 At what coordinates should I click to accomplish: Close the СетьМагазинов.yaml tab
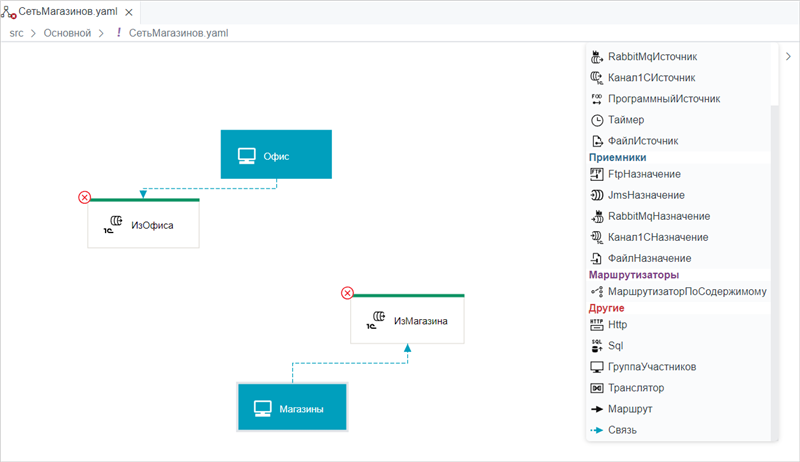click(x=129, y=12)
